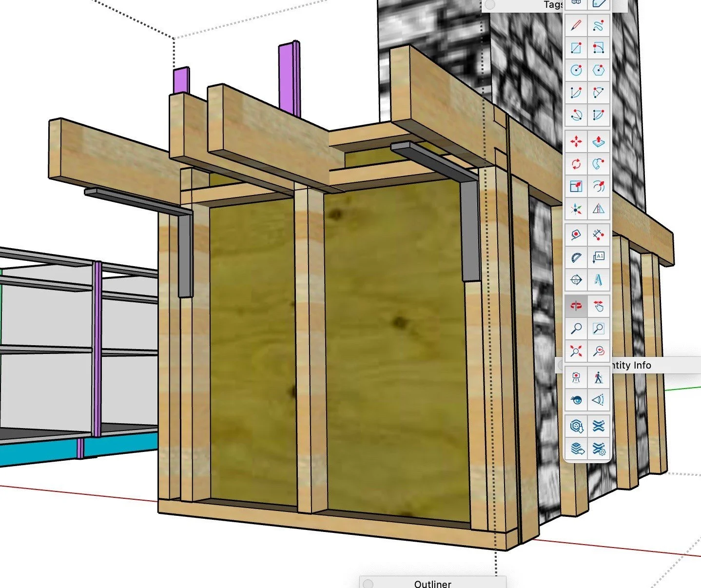Activate the Section Plane tool

pos(576,280)
